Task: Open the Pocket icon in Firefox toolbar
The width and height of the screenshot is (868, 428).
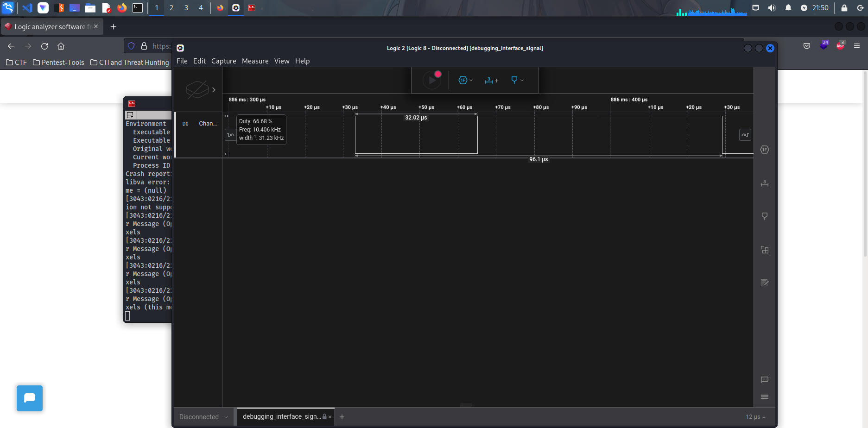Action: pyautogui.click(x=807, y=46)
